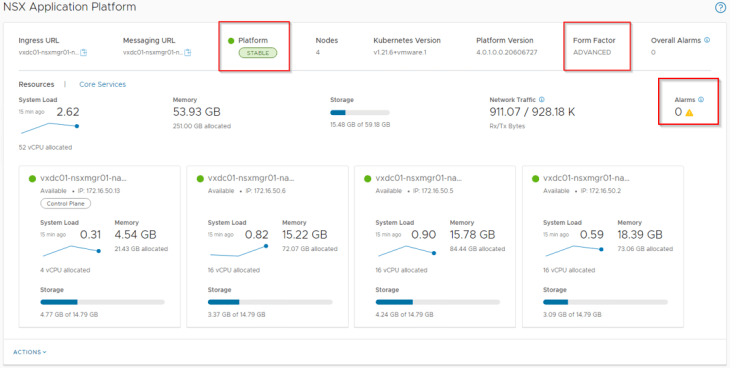The width and height of the screenshot is (730, 368).
Task: Click the Alarms info icon in Resources
Action: click(x=701, y=100)
